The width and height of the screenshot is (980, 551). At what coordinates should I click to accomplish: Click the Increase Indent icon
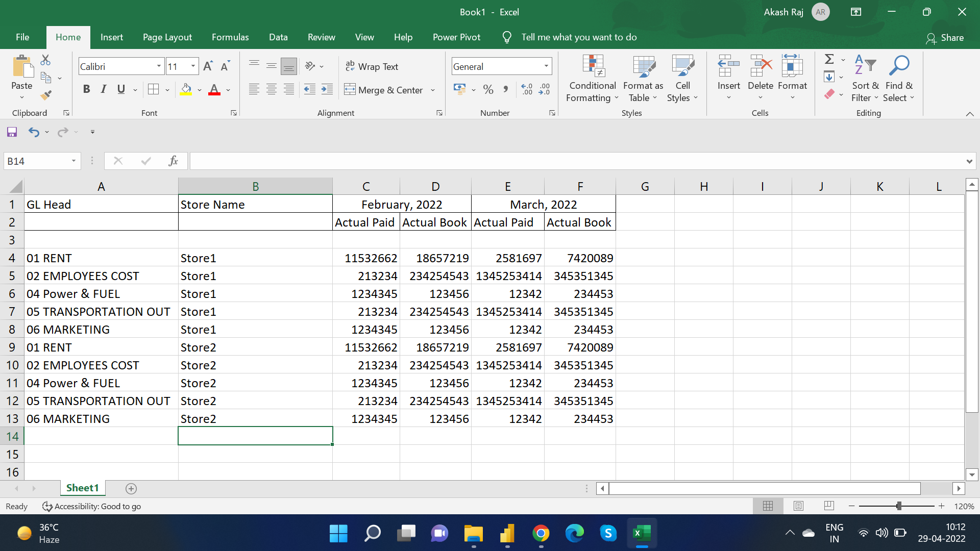(x=327, y=90)
